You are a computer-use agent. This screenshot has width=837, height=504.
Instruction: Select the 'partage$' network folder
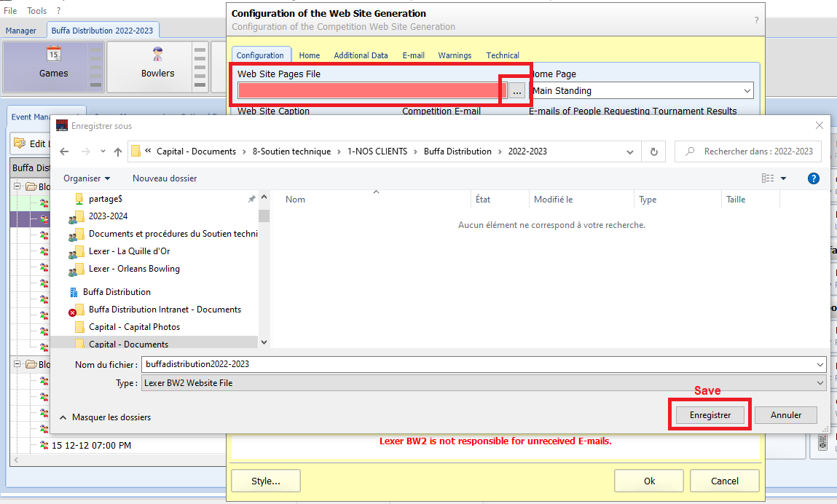[105, 199]
